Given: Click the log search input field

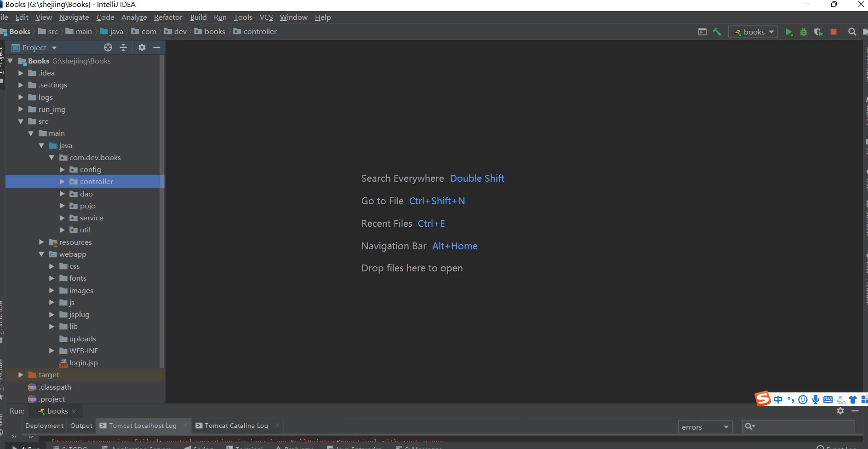Looking at the screenshot, I should [799, 426].
